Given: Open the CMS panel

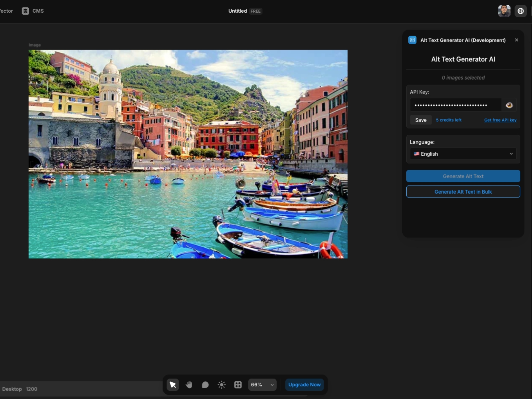Looking at the screenshot, I should 33,11.
